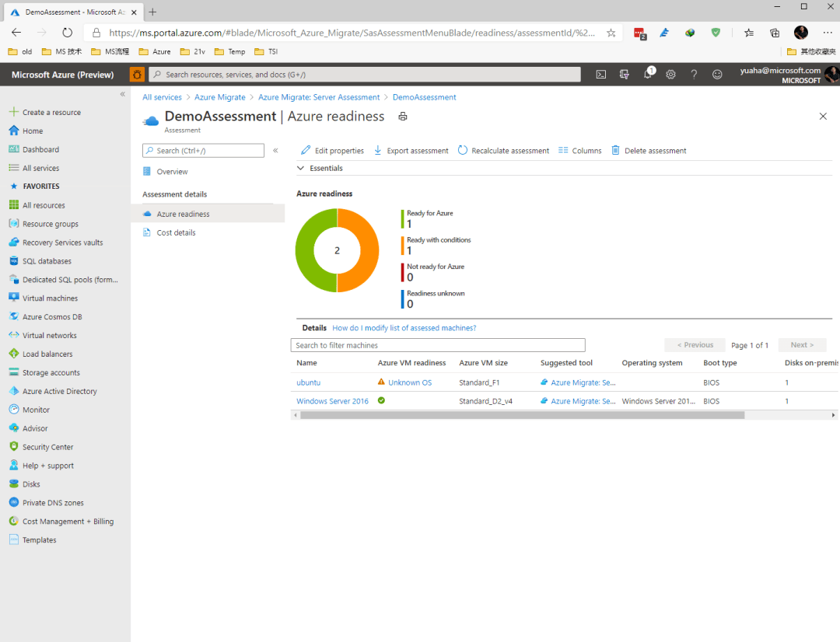
Task: Open the help question mark icon
Action: tap(694, 75)
